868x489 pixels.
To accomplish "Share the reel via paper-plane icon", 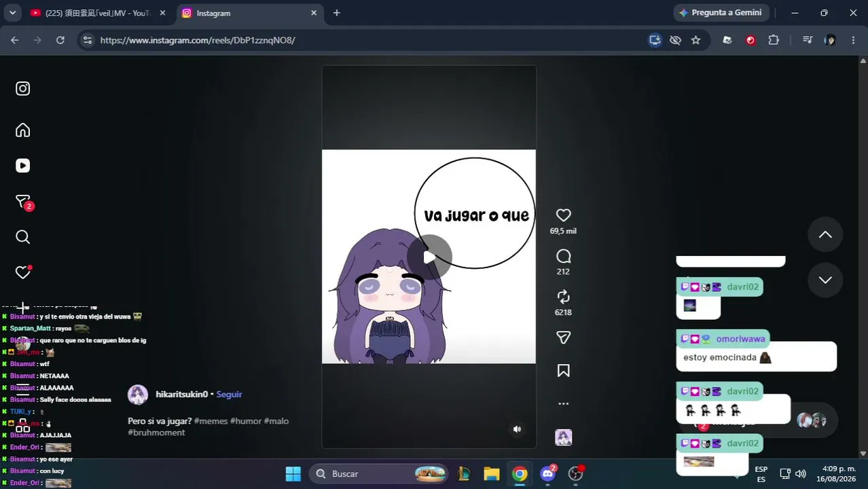I will pos(563,338).
